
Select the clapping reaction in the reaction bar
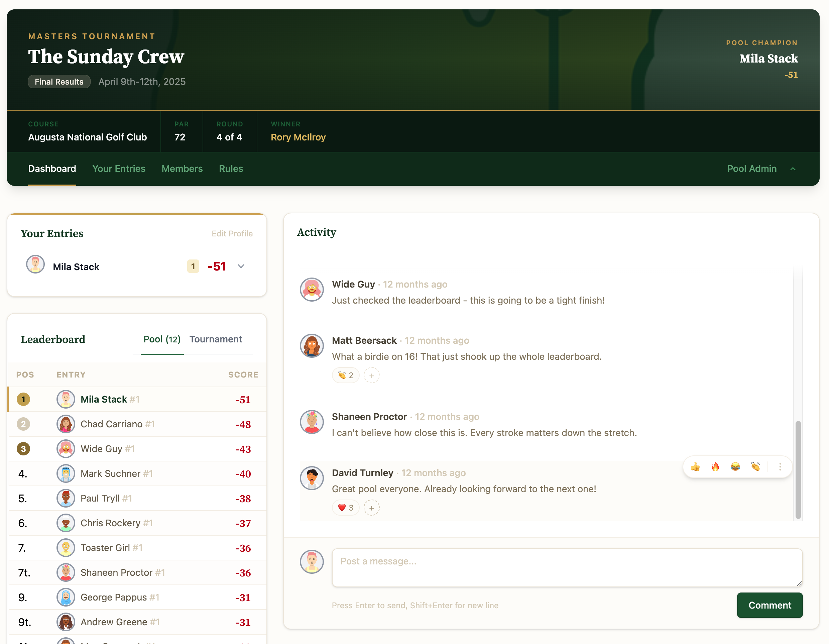coord(756,467)
